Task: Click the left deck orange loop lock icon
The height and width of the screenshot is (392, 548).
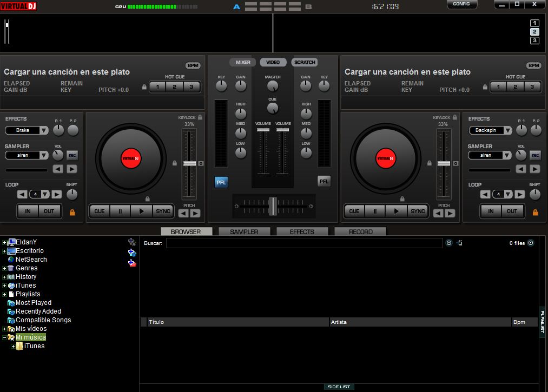Action: tap(72, 212)
